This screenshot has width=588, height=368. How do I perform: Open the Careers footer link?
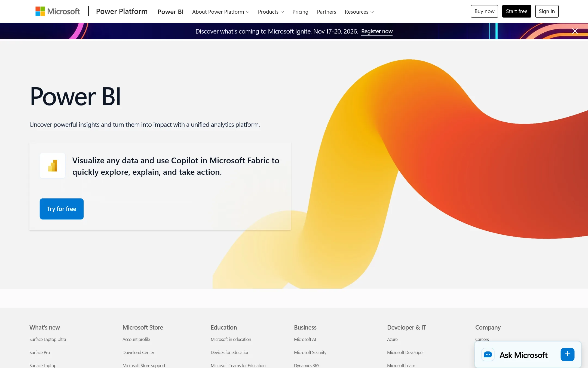point(482,339)
